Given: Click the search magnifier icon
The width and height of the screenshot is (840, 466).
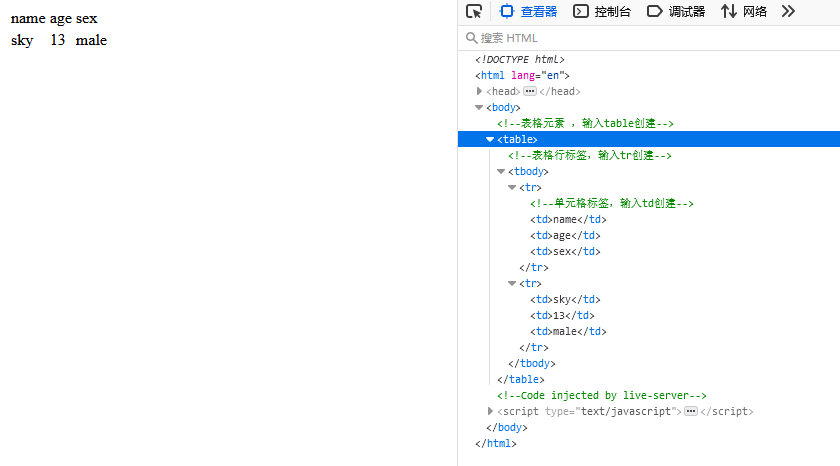Looking at the screenshot, I should (x=471, y=38).
